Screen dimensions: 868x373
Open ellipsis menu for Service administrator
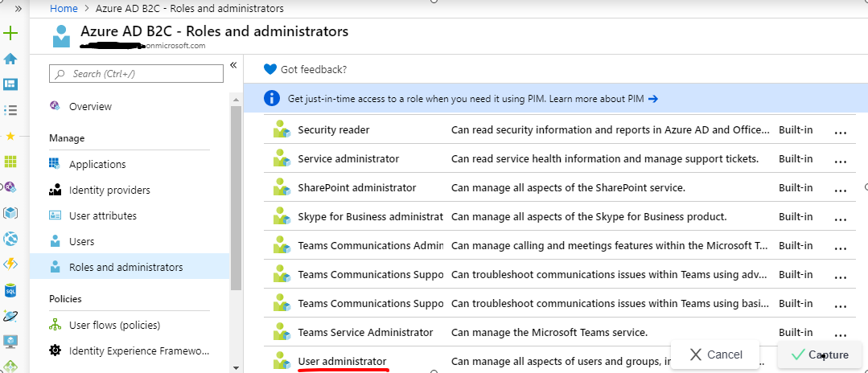point(841,161)
